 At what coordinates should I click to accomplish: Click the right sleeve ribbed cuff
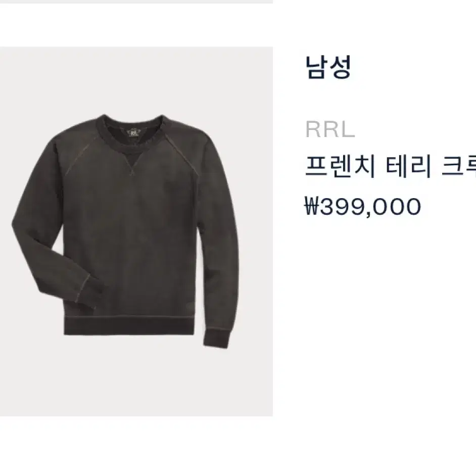tap(216, 338)
